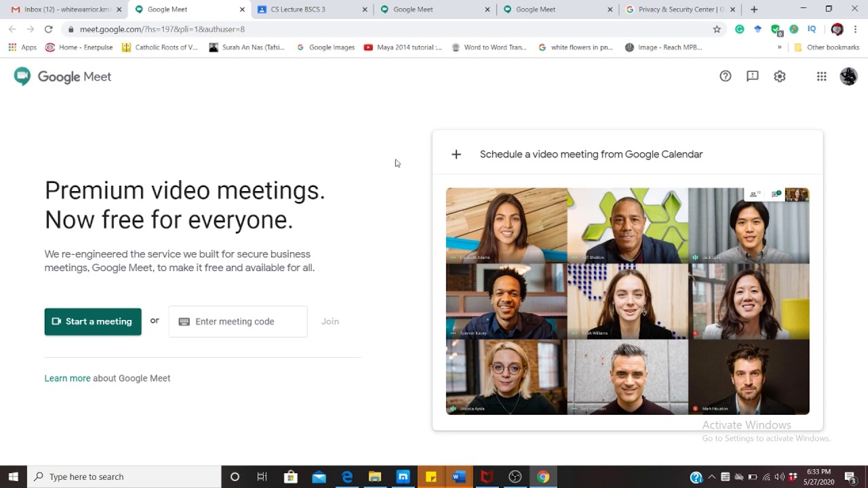Open the taskbar volume control
Screen dimensions: 868x488
pyautogui.click(x=779, y=476)
